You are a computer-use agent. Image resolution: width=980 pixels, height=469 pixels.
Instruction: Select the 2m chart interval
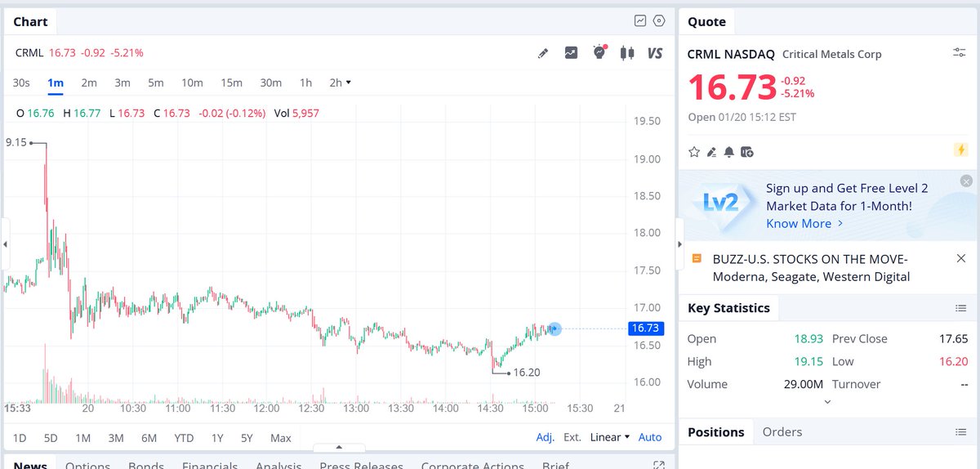(x=89, y=83)
